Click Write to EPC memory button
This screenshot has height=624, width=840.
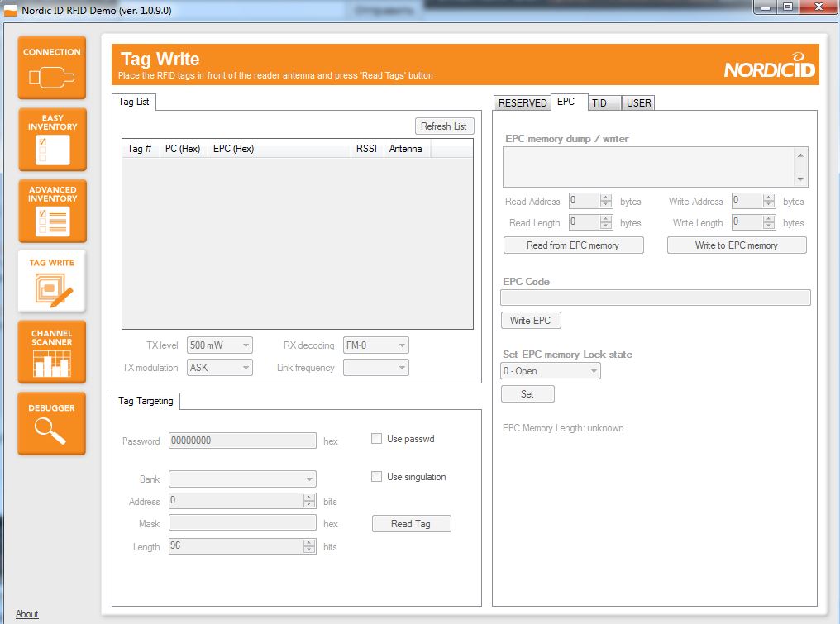point(737,245)
